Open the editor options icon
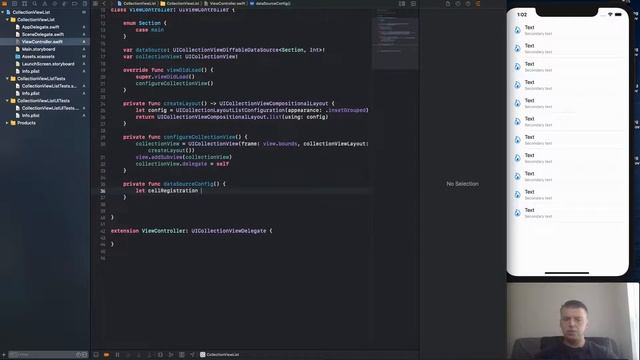 point(402,4)
